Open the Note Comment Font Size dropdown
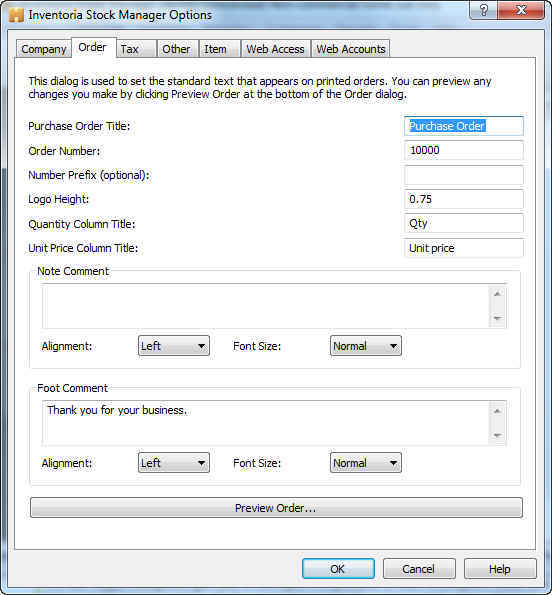 coord(366,346)
